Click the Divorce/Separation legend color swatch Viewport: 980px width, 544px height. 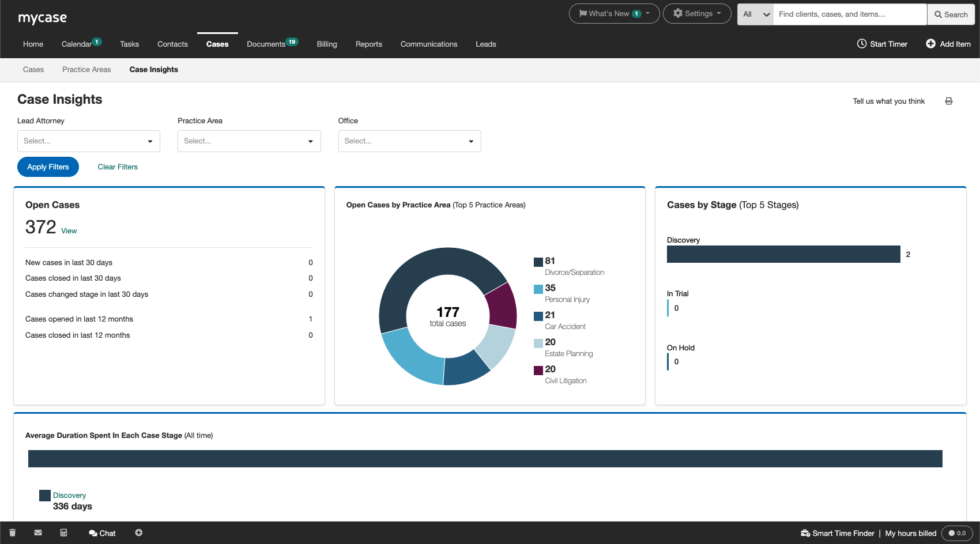(538, 262)
